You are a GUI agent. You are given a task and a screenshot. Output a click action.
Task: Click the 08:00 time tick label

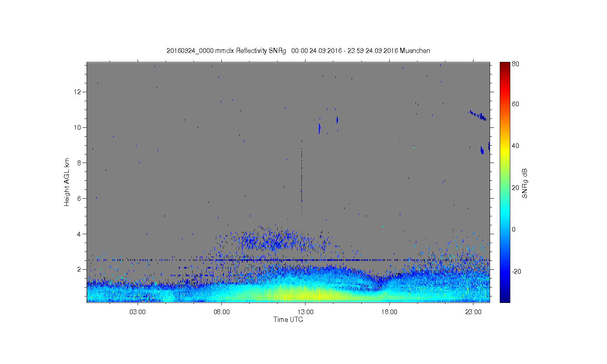(222, 312)
